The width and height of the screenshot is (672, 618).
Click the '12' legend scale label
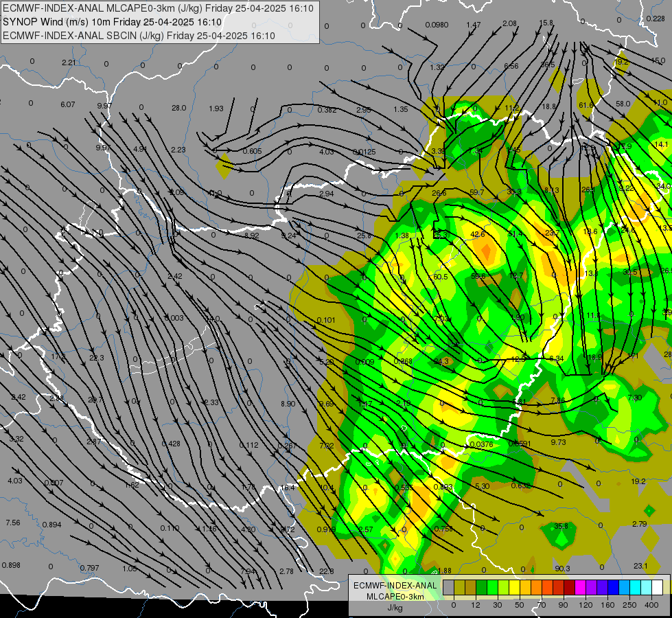click(x=475, y=605)
